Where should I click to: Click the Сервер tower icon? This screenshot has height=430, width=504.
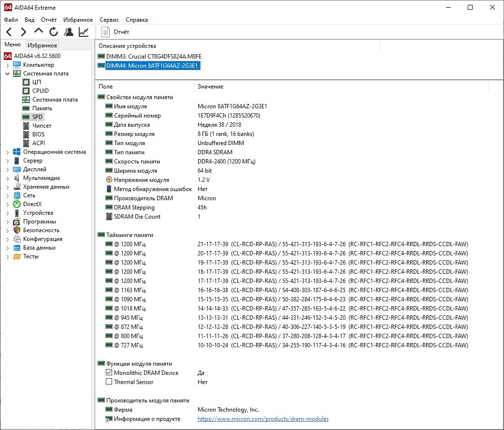pos(17,161)
